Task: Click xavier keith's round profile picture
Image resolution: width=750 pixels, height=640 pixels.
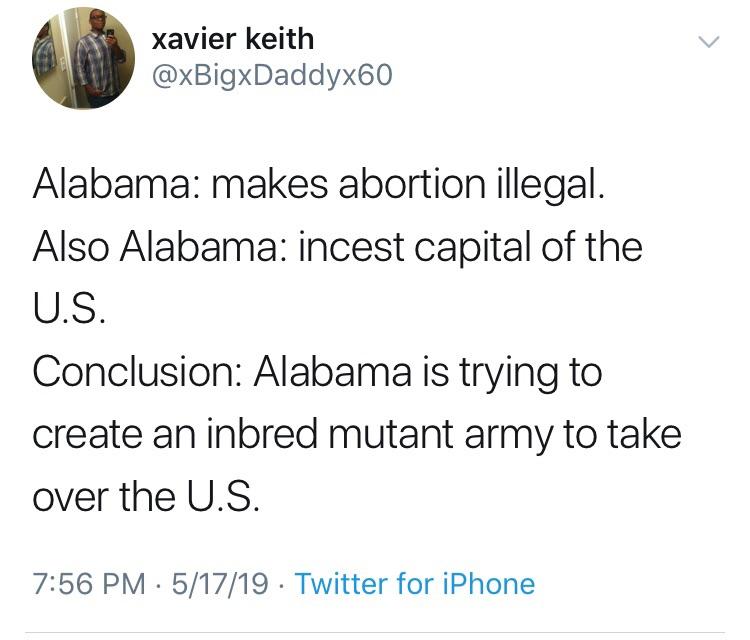Action: 83,58
